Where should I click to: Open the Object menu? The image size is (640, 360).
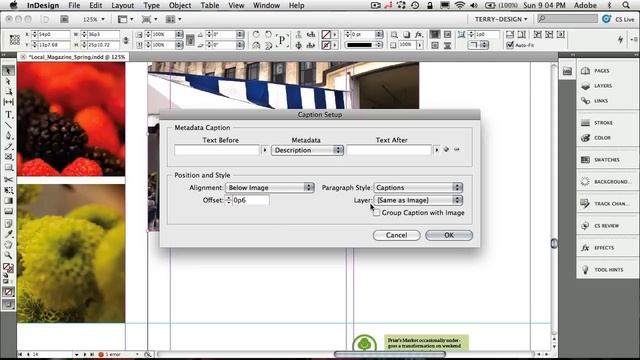[x=180, y=5]
